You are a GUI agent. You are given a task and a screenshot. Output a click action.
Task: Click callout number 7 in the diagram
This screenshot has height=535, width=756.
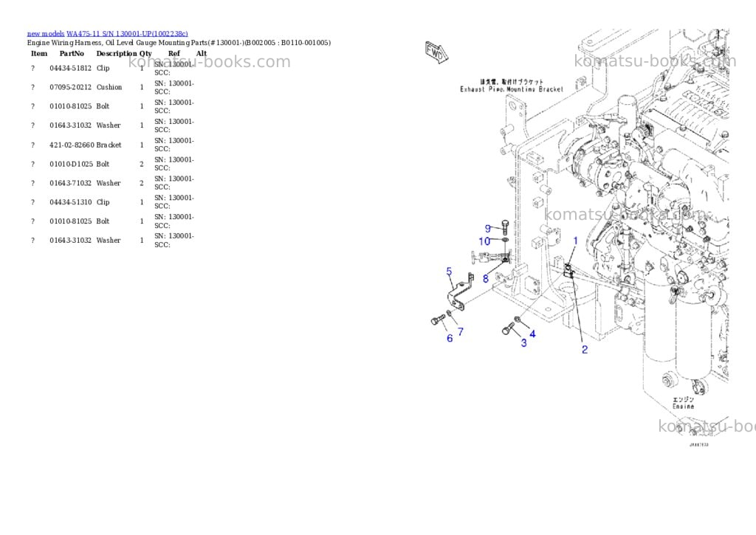click(461, 331)
